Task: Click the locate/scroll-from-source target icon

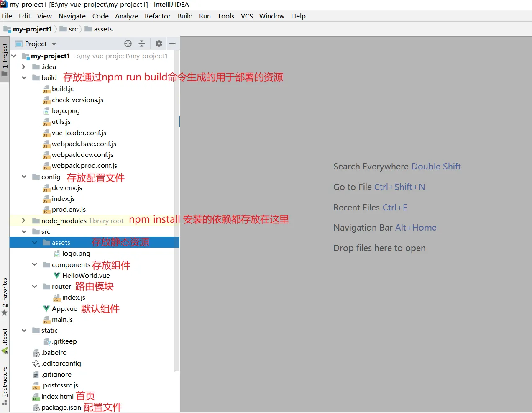Action: [x=128, y=44]
